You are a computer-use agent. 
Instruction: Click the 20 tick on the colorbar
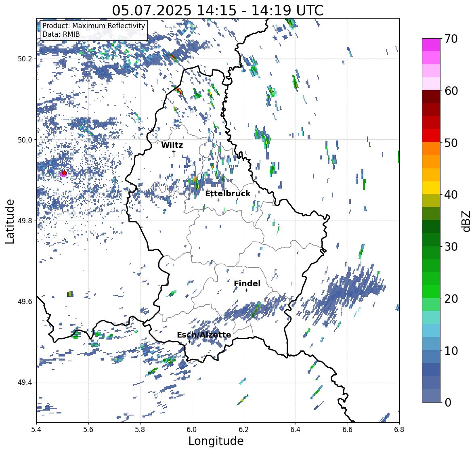coord(451,299)
